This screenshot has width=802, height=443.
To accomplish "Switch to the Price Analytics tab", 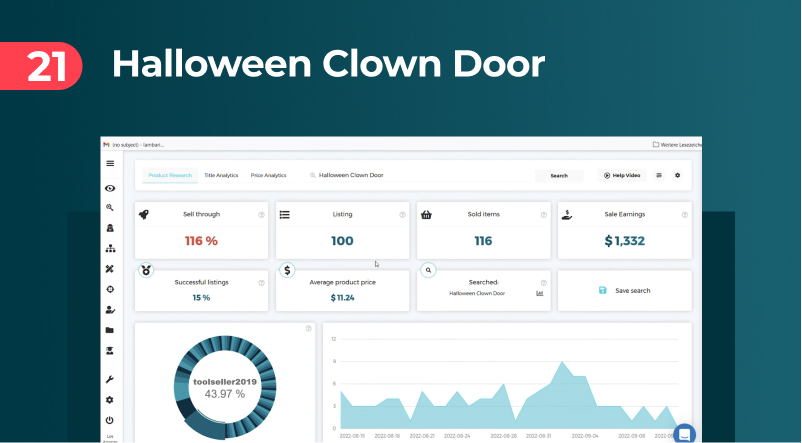I will coord(269,175).
